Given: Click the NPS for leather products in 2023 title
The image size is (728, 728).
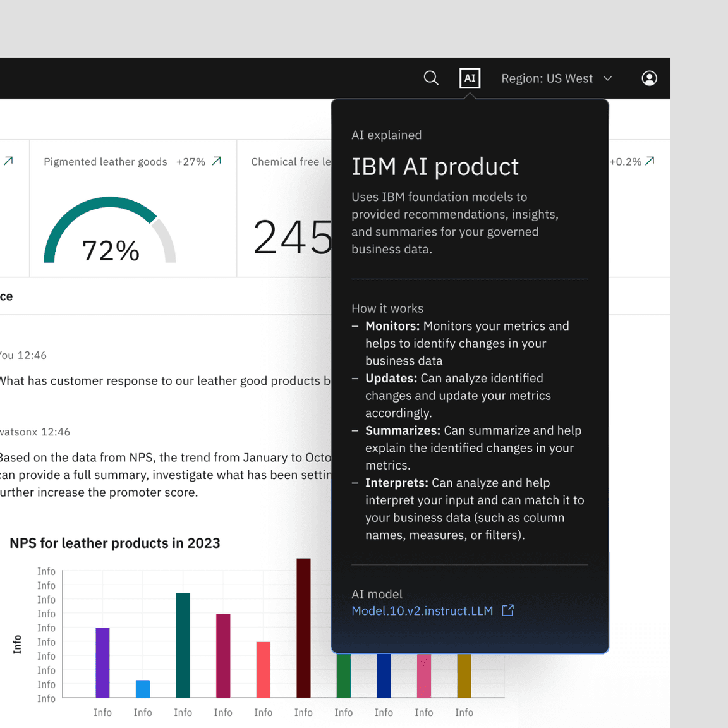Looking at the screenshot, I should point(114,543).
